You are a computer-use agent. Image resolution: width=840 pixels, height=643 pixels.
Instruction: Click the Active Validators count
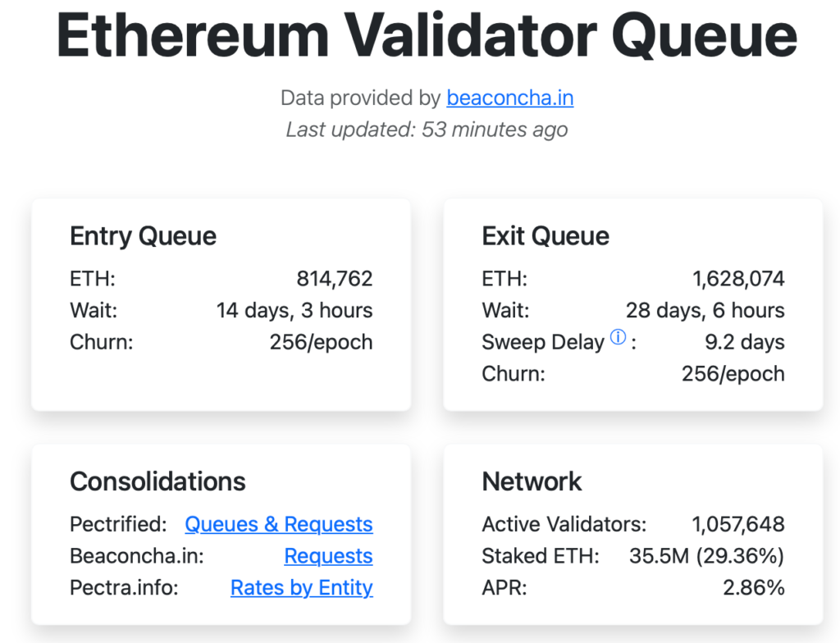click(x=740, y=524)
